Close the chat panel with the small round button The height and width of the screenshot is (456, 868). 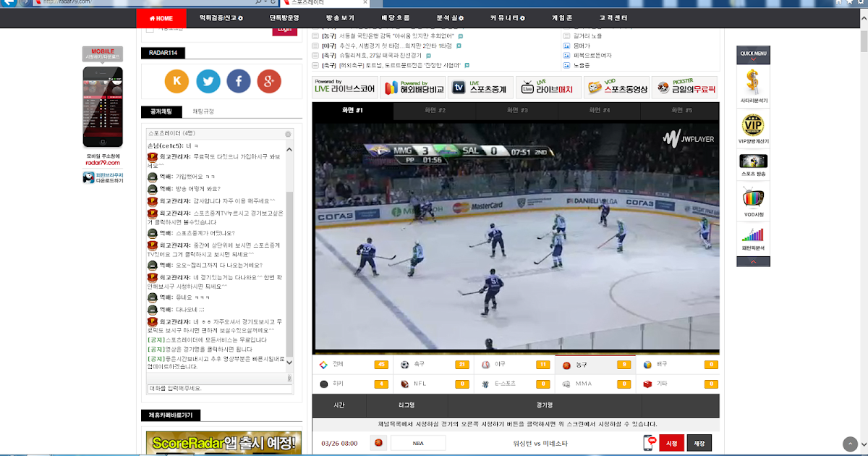pos(288,134)
